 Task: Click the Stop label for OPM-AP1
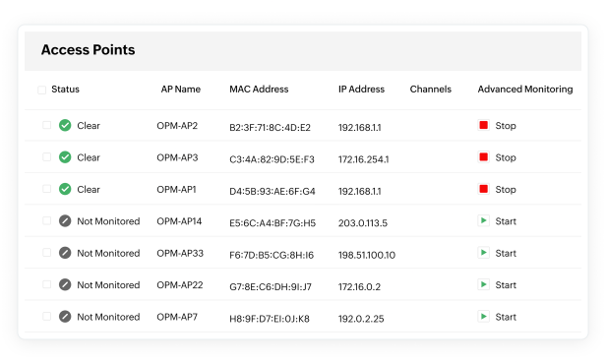click(x=506, y=189)
